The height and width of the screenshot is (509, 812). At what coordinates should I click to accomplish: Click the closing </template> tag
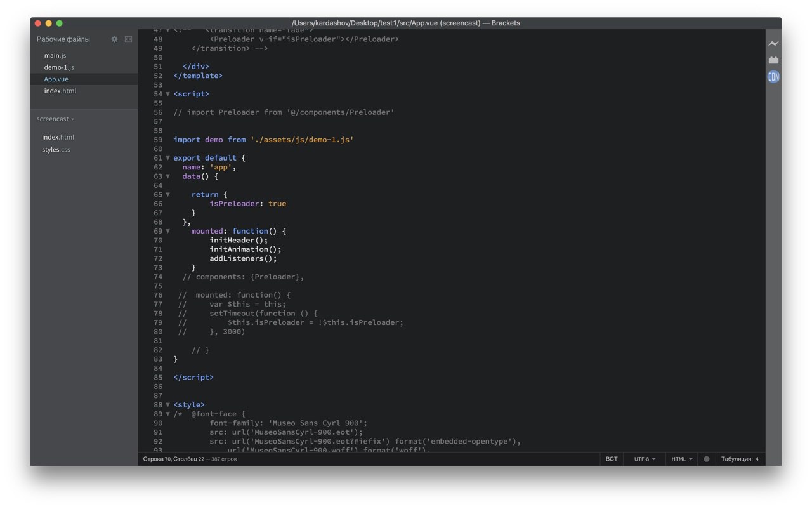(198, 76)
